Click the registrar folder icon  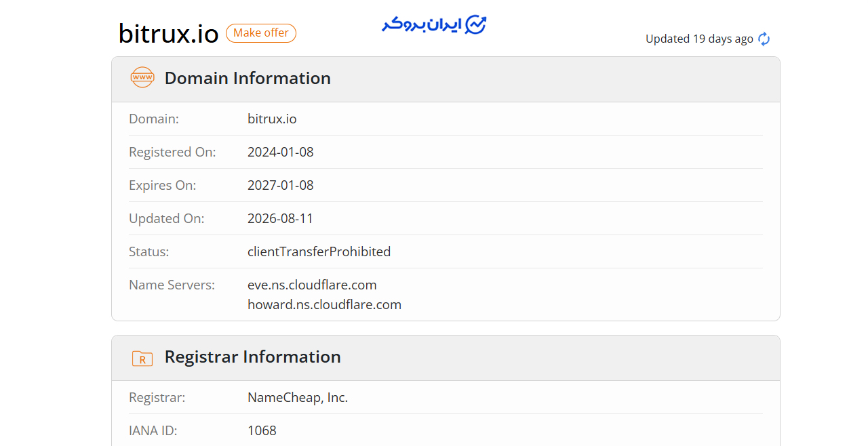(x=142, y=359)
